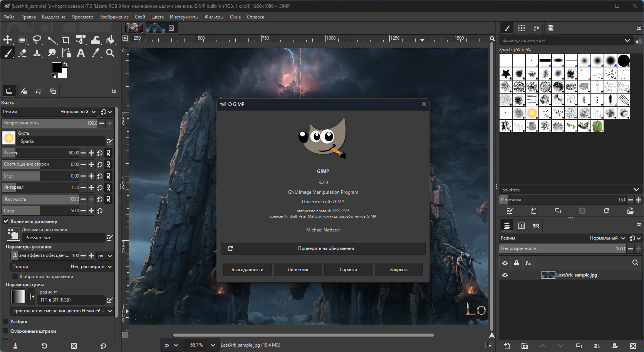Open the 66.7% zoom level dropdown
The image size is (644, 352).
[x=213, y=345]
